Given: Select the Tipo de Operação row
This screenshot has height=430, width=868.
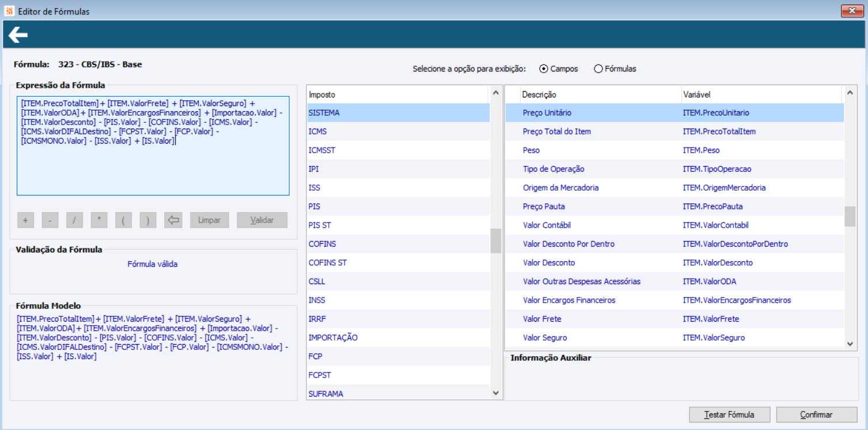Looking at the screenshot, I should coord(674,169).
